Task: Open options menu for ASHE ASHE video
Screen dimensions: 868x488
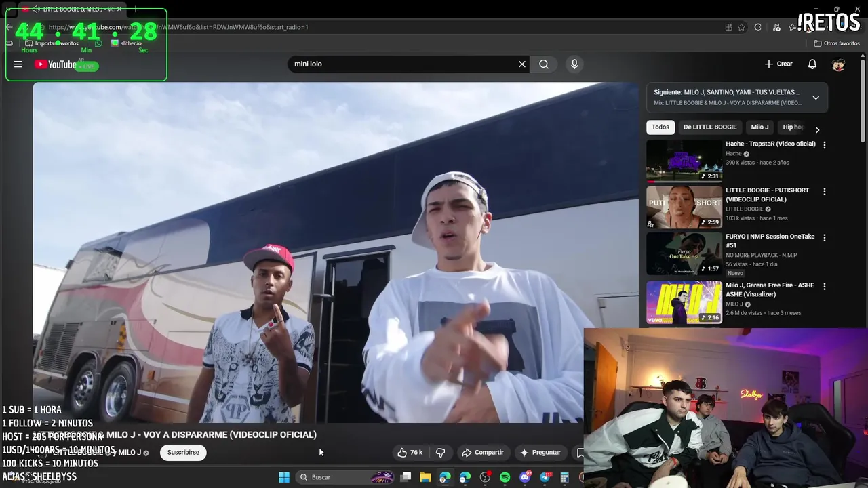Action: (825, 287)
